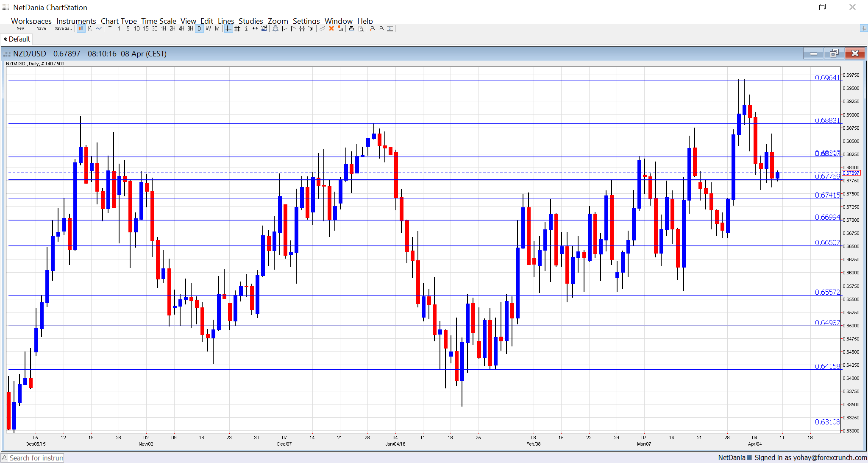
Task: Print the current chart
Action: click(x=351, y=28)
